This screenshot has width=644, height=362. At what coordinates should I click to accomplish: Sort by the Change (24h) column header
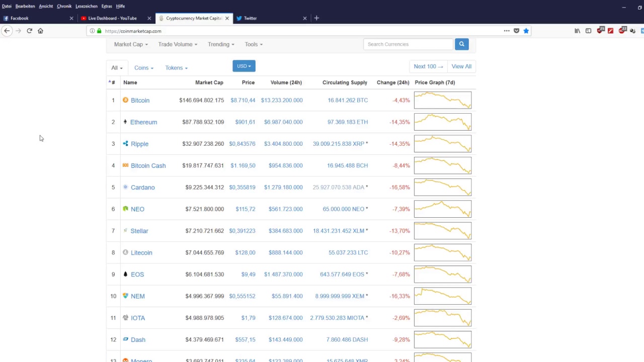(393, 82)
